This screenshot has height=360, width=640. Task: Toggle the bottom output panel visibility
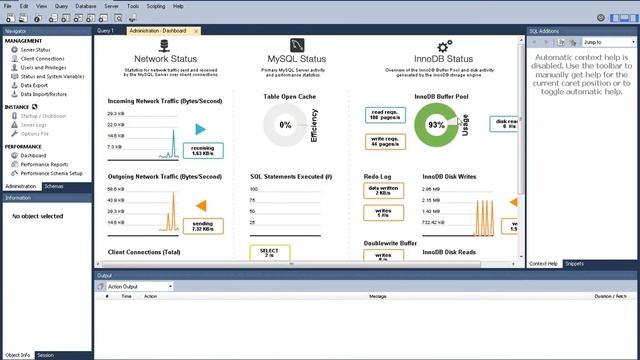tap(624, 18)
